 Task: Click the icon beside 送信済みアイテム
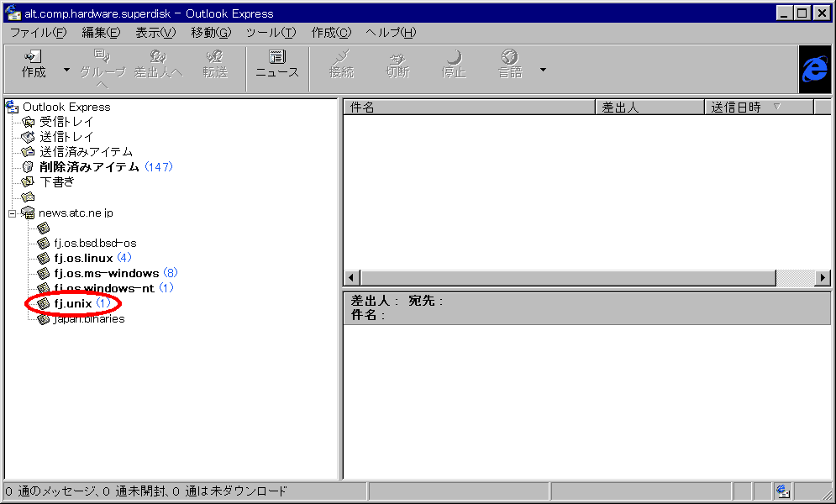pos(29,152)
